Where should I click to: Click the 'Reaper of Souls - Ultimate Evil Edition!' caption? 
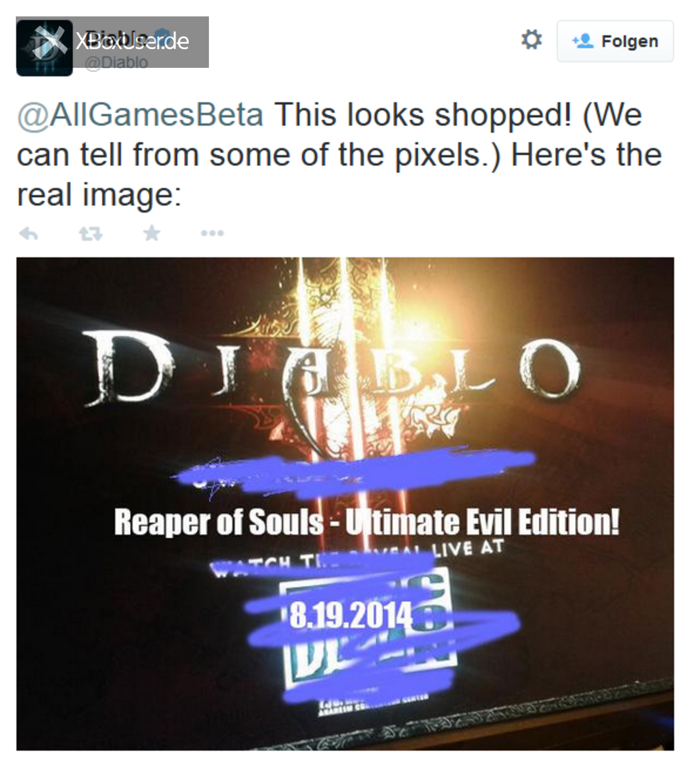[x=367, y=522]
